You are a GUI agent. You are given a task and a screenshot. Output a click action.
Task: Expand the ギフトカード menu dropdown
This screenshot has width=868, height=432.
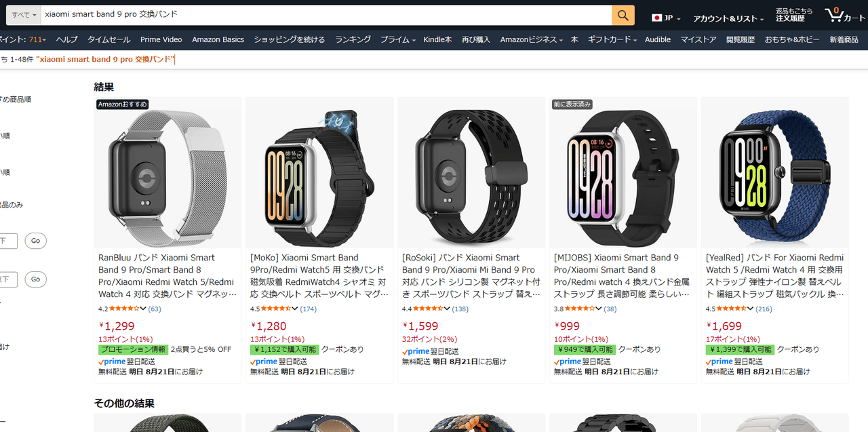click(612, 40)
